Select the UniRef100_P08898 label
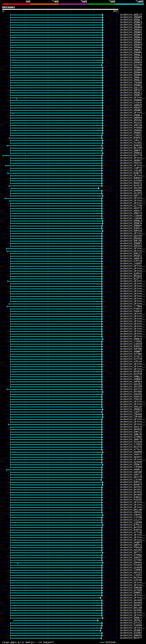This screenshot has height=644, width=146. (x=131, y=625)
